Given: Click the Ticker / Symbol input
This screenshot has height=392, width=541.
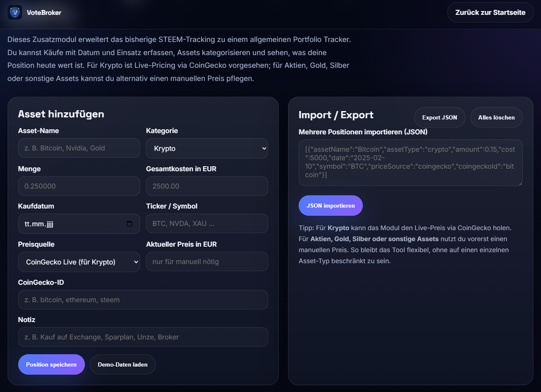Looking at the screenshot, I should pyautogui.click(x=207, y=223).
